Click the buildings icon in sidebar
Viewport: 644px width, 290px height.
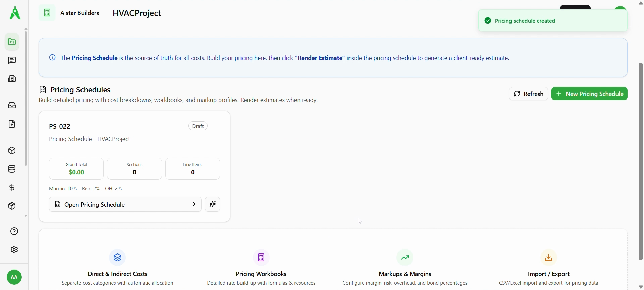(12, 79)
